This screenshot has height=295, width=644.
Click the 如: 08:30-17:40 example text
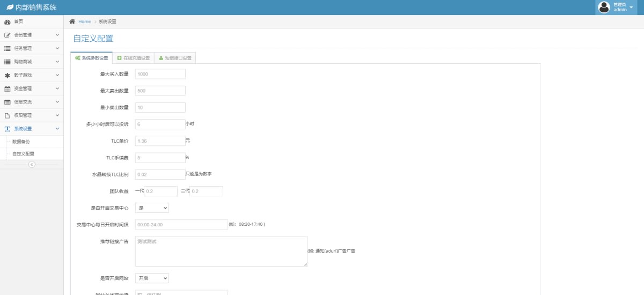coord(247,224)
